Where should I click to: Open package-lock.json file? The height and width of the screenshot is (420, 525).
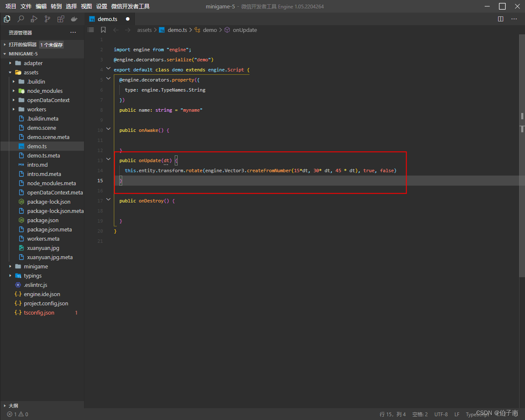[x=42, y=202]
